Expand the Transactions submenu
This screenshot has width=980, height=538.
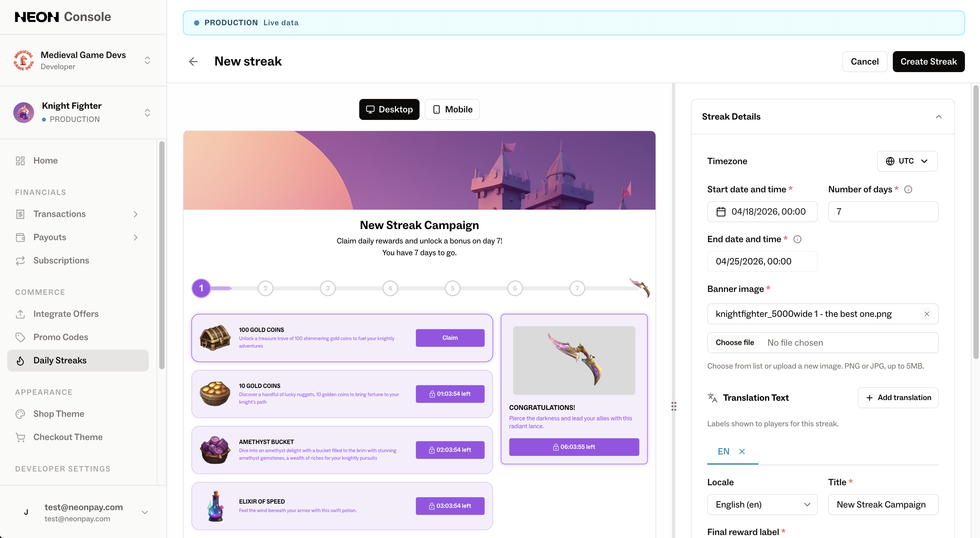[135, 214]
